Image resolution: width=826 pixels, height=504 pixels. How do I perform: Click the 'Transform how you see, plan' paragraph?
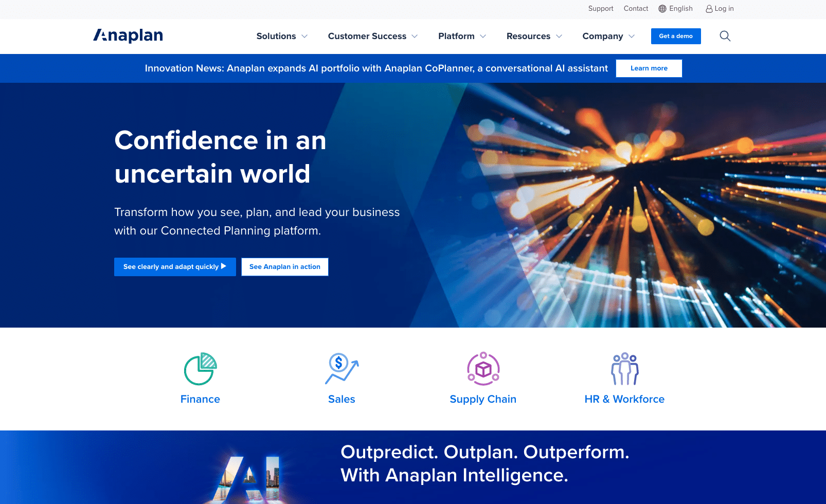point(257,221)
